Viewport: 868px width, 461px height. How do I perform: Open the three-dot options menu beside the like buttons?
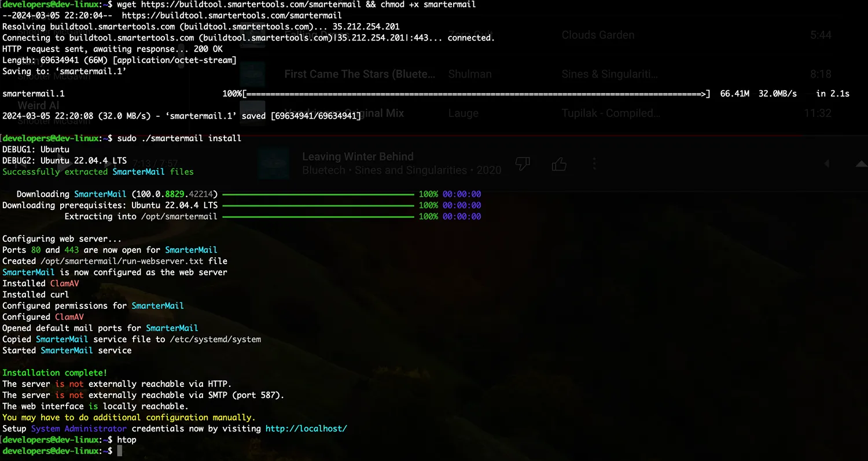pyautogui.click(x=594, y=164)
